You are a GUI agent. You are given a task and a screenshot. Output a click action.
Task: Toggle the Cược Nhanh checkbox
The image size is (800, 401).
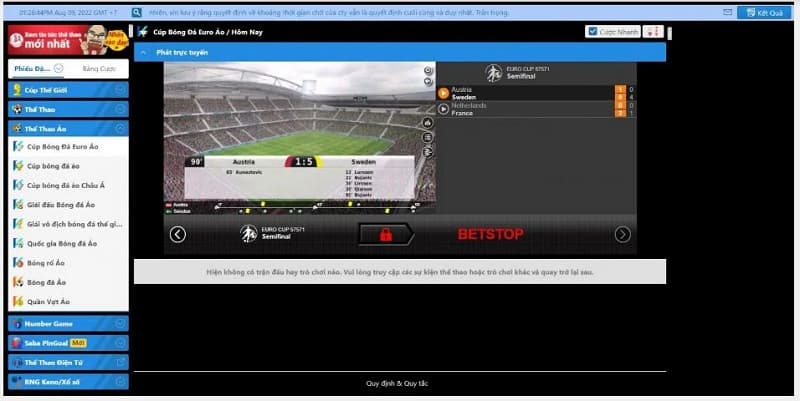click(x=593, y=32)
